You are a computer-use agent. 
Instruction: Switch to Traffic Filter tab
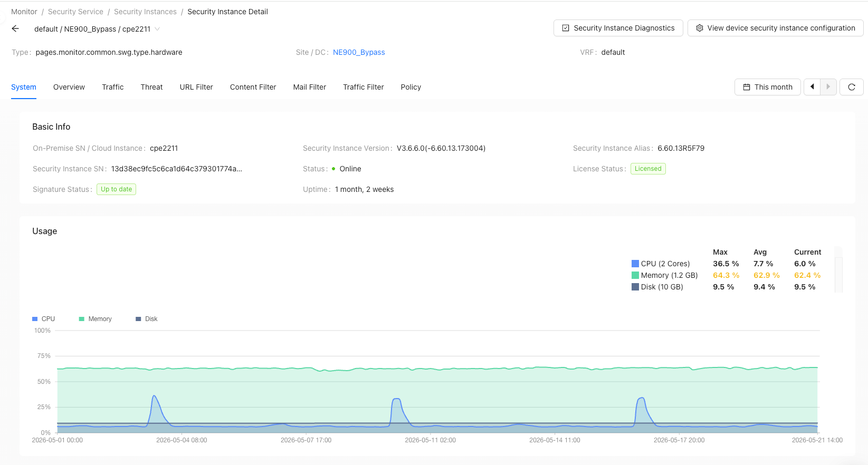[364, 87]
